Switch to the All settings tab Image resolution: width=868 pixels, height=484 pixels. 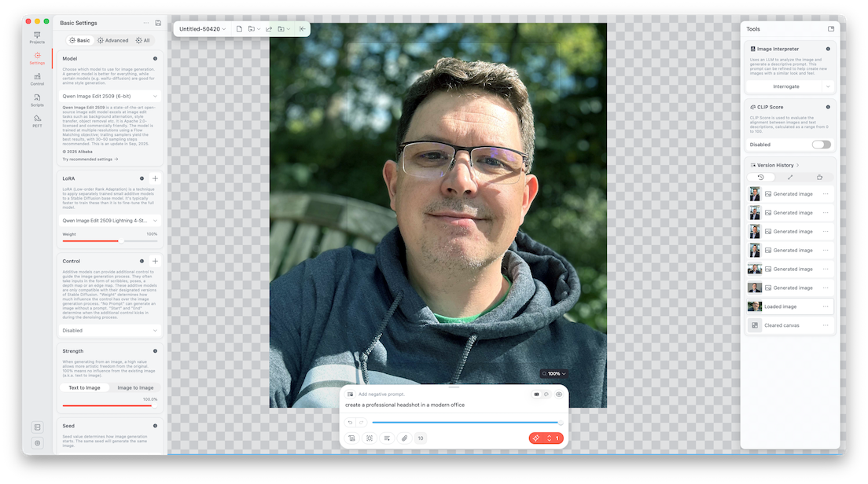pos(142,40)
